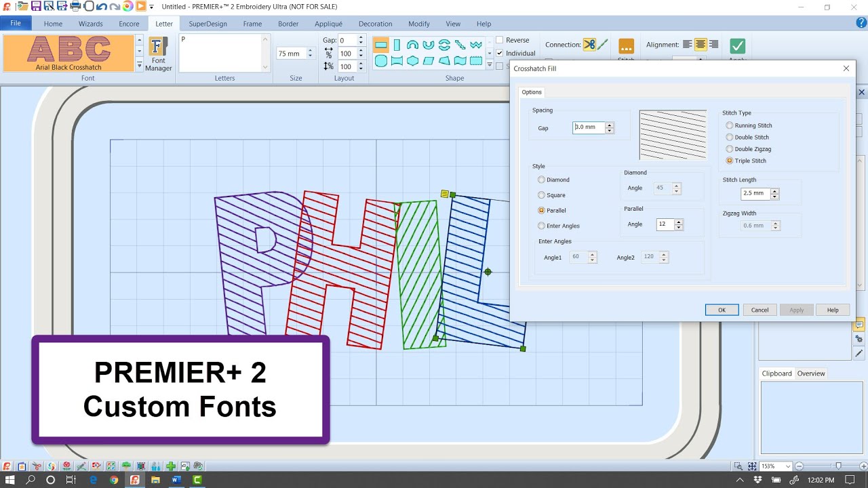Increase the Gap spacing value in Crosshatch Fill
The width and height of the screenshot is (868, 488).
click(610, 125)
